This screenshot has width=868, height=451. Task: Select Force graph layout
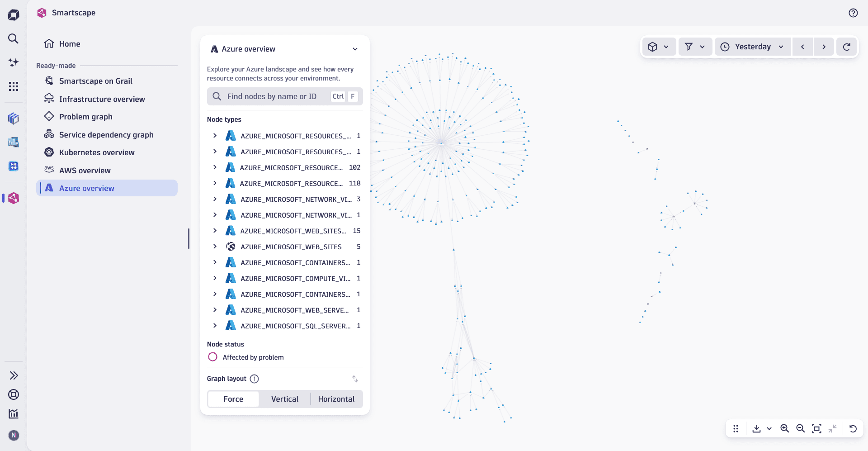pos(233,399)
